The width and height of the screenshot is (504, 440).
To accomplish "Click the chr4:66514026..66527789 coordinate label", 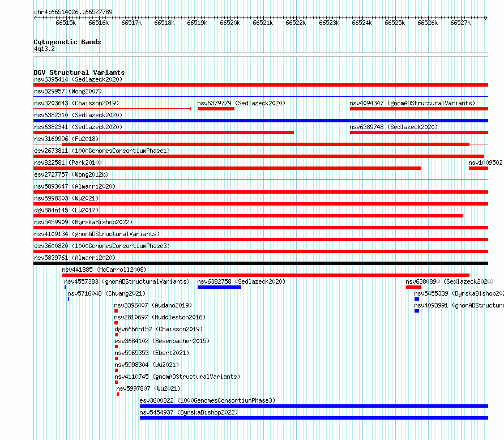I will click(x=73, y=12).
